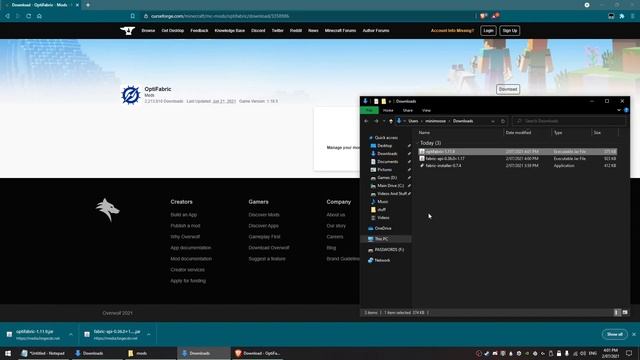Open the Brave wallet icon in the toolbar
This screenshot has width=640, height=360.
(611, 16)
